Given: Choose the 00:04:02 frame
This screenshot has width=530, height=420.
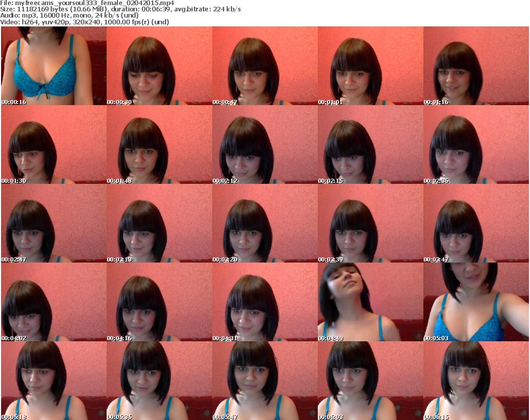Looking at the screenshot, I should (x=54, y=302).
